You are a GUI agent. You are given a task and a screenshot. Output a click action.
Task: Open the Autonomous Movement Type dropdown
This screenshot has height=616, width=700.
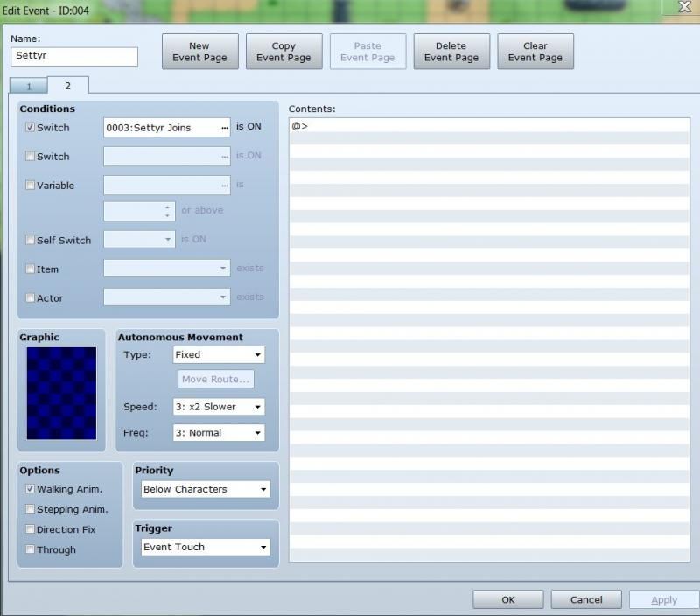coord(219,354)
